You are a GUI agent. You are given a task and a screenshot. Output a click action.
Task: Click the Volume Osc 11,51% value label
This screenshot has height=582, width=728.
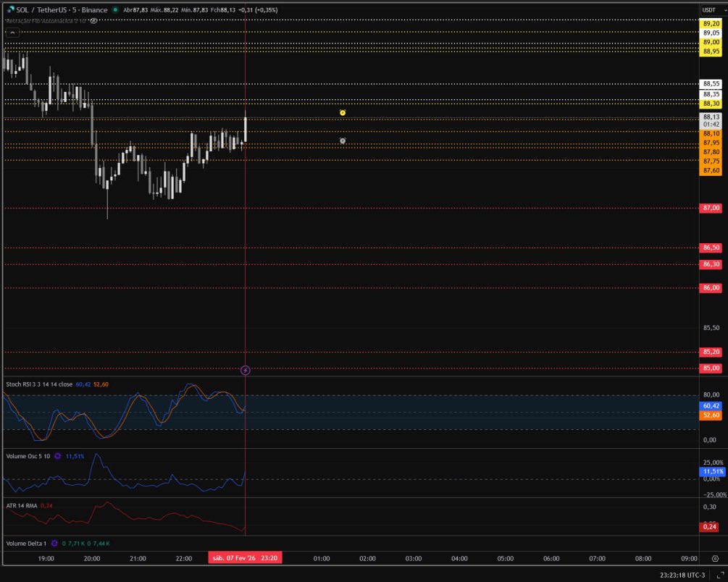[75, 456]
